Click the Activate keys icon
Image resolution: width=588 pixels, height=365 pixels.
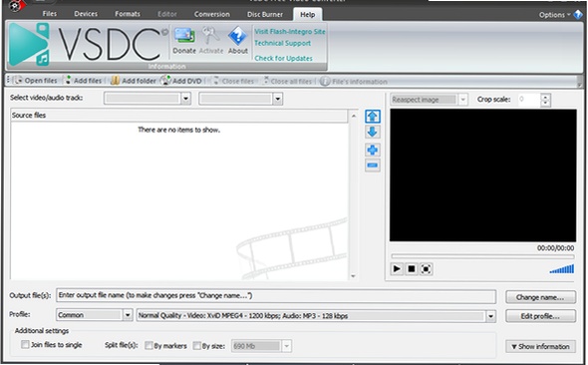[210, 36]
